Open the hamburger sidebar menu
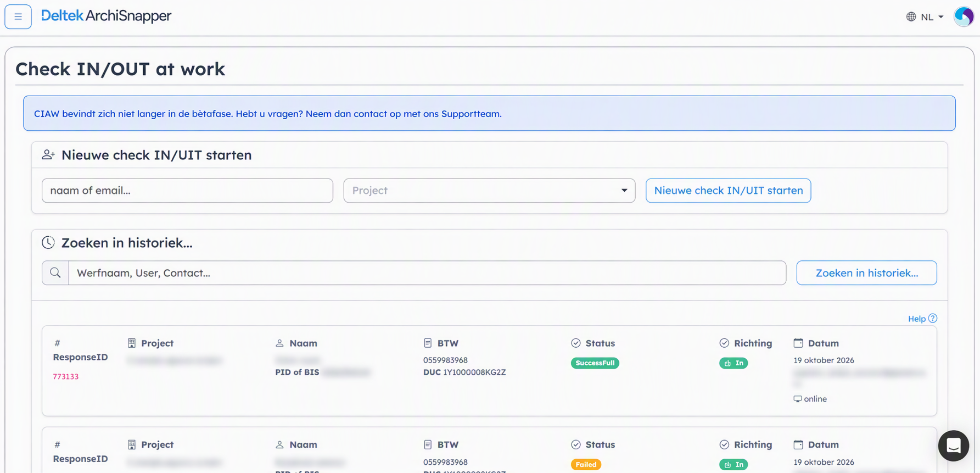 [x=18, y=16]
